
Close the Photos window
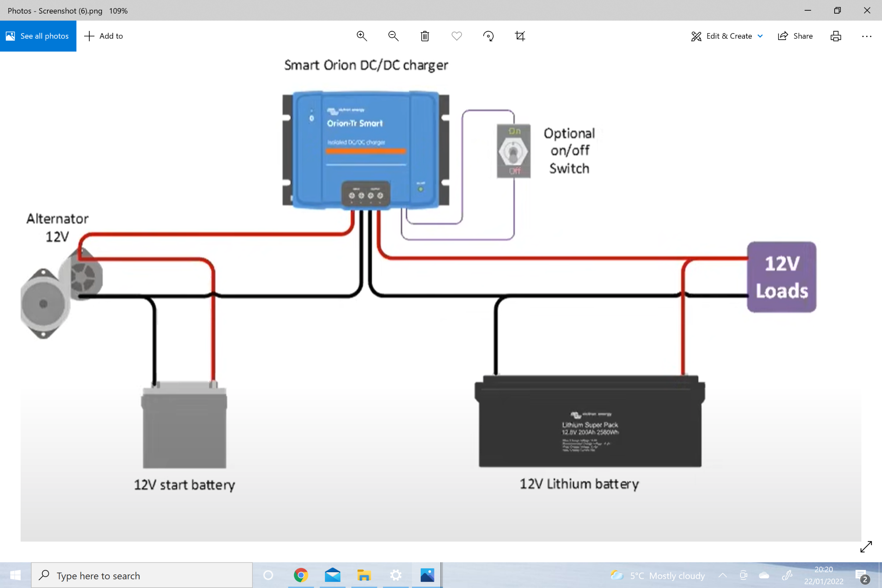click(x=867, y=10)
